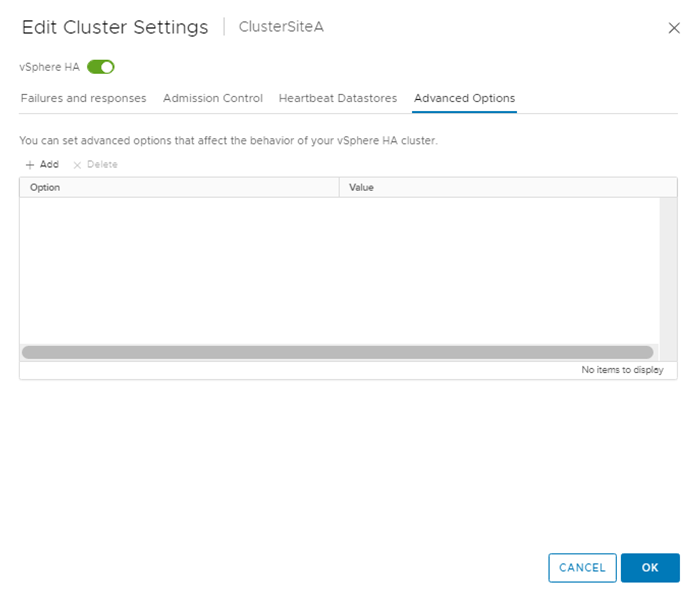
Task: Select the Advanced Options tab
Action: 464,98
